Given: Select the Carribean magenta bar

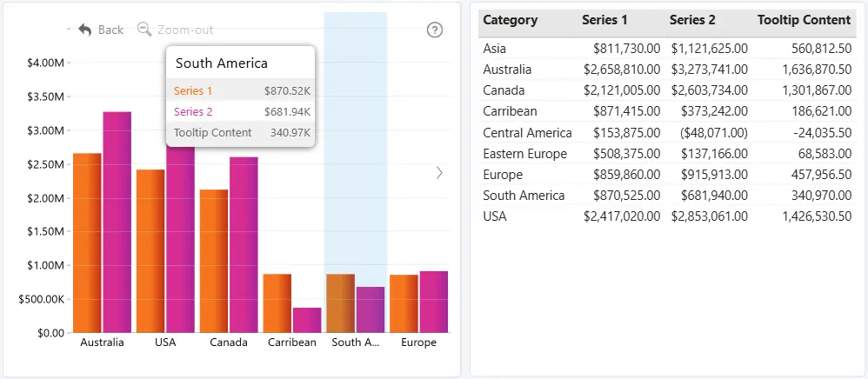Looking at the screenshot, I should pyautogui.click(x=307, y=321).
